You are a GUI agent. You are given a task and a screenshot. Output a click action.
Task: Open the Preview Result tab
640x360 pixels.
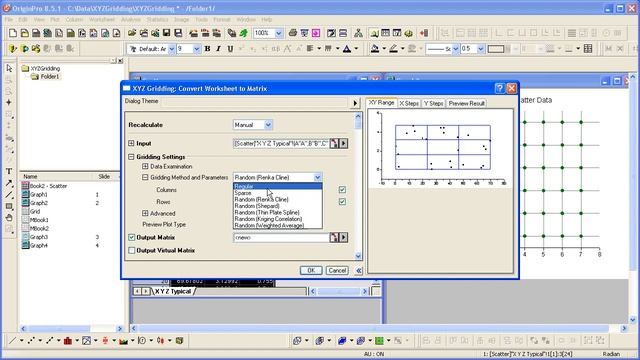point(467,104)
